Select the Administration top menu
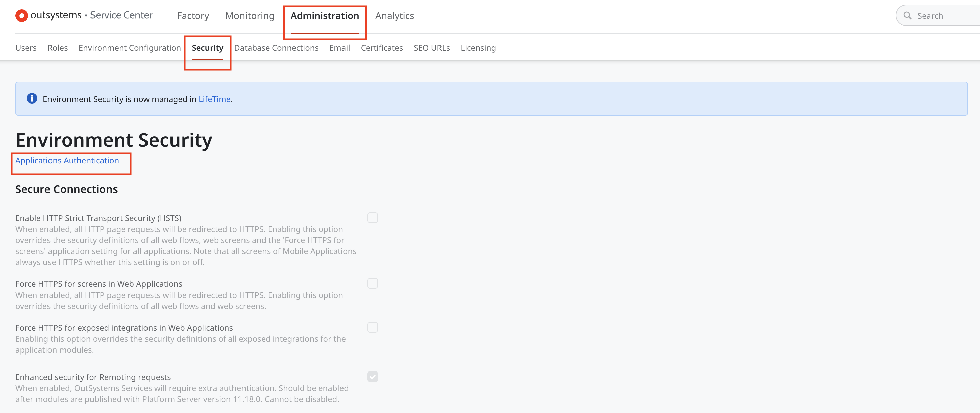Screen dimensions: 980x413 pyautogui.click(x=324, y=16)
